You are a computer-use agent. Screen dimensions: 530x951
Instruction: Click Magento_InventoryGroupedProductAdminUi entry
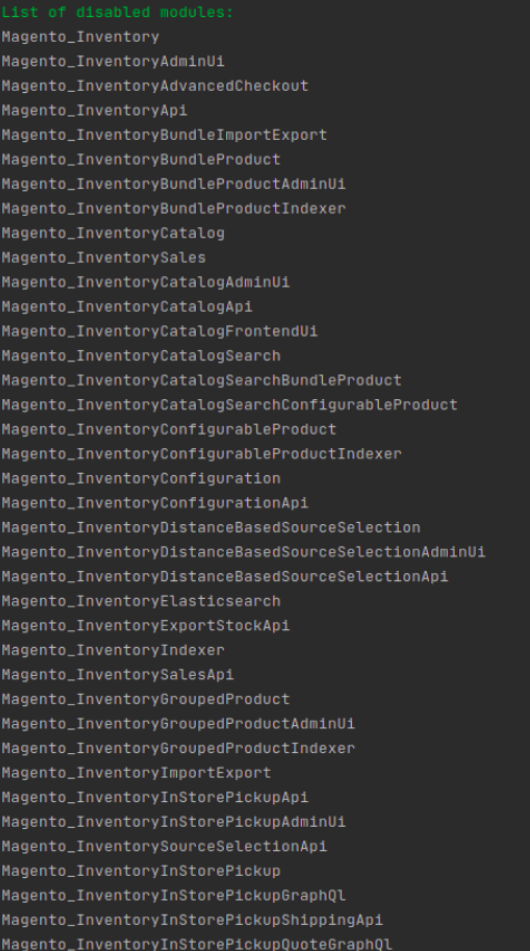pos(178,724)
